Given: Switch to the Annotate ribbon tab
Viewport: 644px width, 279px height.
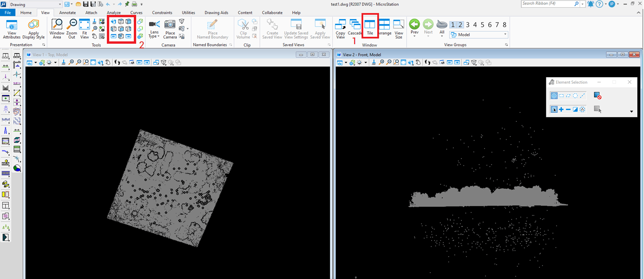Looking at the screenshot, I should coord(67,13).
